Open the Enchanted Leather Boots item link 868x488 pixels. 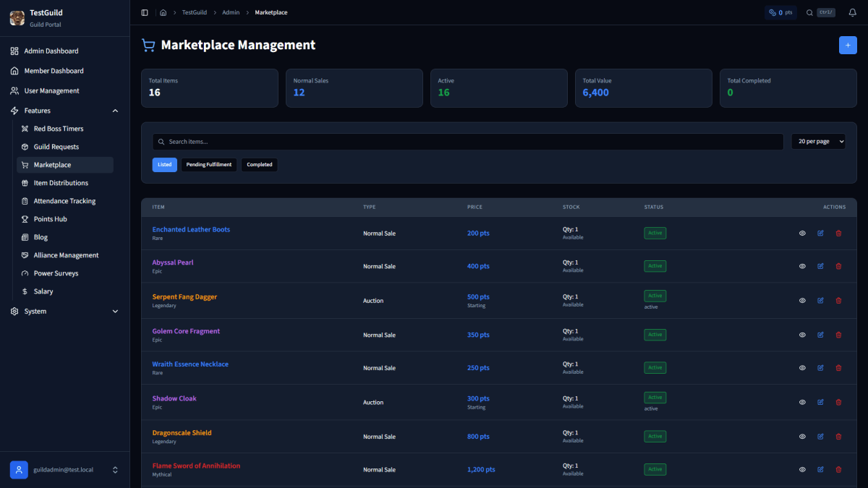click(x=191, y=228)
